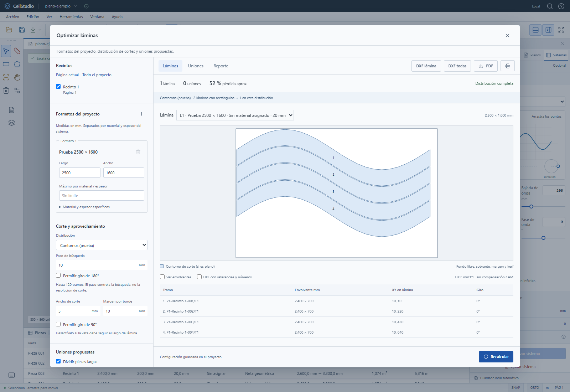Click the Recalcular button
570x392 pixels.
click(496, 357)
